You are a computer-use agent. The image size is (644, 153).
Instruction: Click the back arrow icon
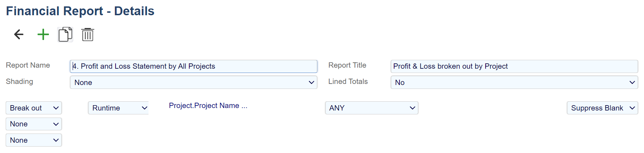pyautogui.click(x=19, y=34)
